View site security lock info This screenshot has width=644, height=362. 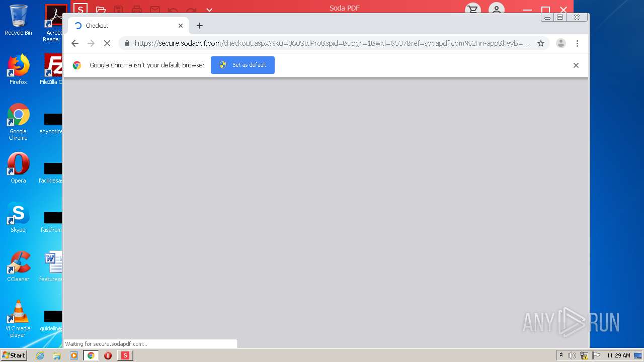coord(127,43)
